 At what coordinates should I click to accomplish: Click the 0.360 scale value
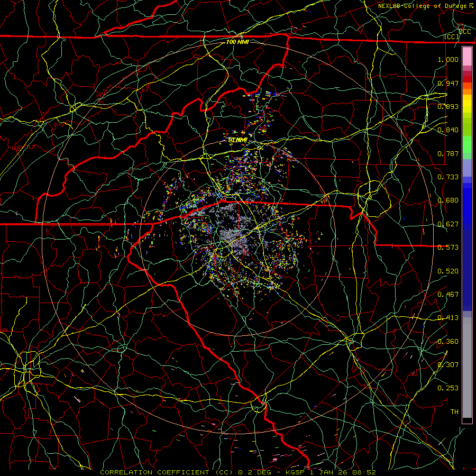[x=448, y=342]
